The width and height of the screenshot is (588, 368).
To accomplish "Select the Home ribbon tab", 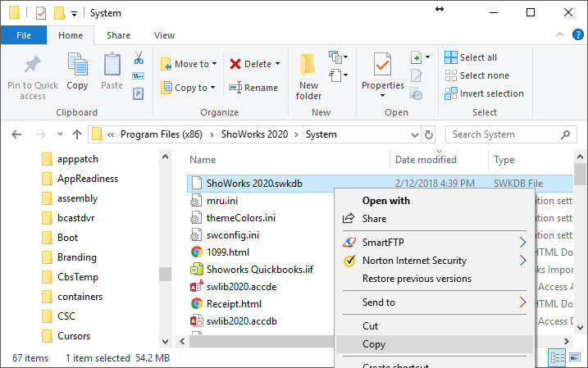I will click(x=71, y=35).
